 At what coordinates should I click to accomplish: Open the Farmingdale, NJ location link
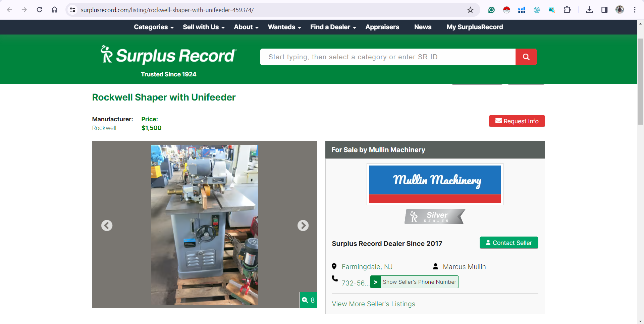pos(367,267)
